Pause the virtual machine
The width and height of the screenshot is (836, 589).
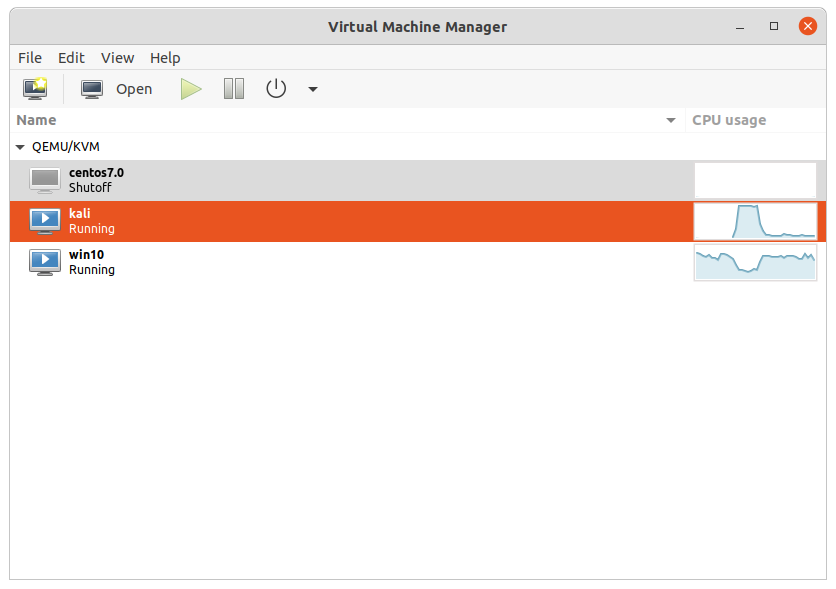click(234, 89)
